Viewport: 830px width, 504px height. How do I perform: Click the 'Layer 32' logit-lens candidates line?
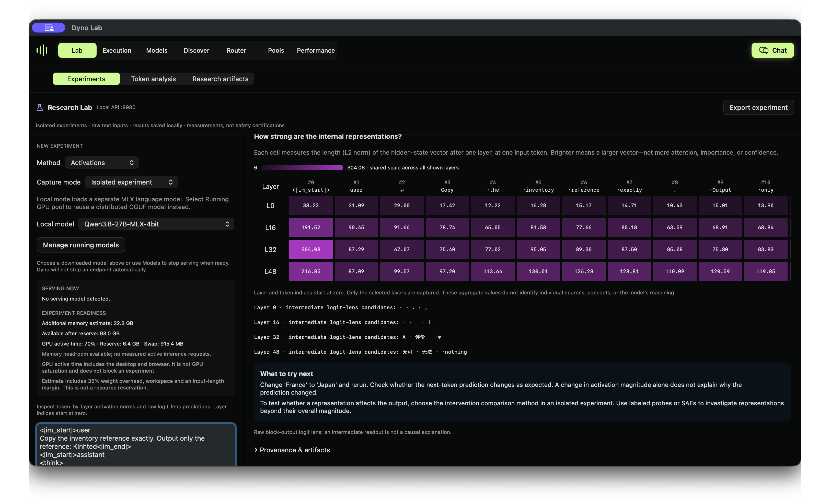tap(348, 337)
